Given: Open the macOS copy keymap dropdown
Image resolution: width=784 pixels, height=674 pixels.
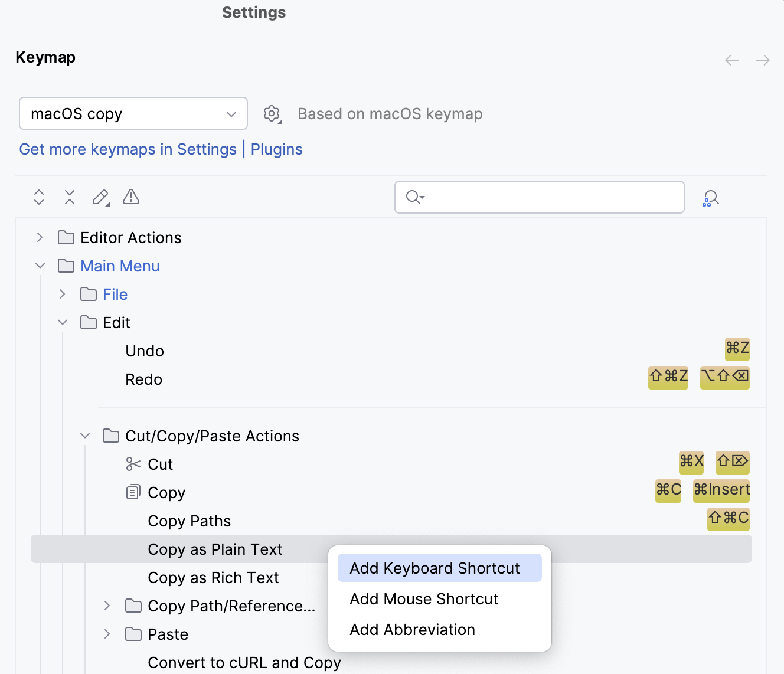Looking at the screenshot, I should tap(133, 113).
